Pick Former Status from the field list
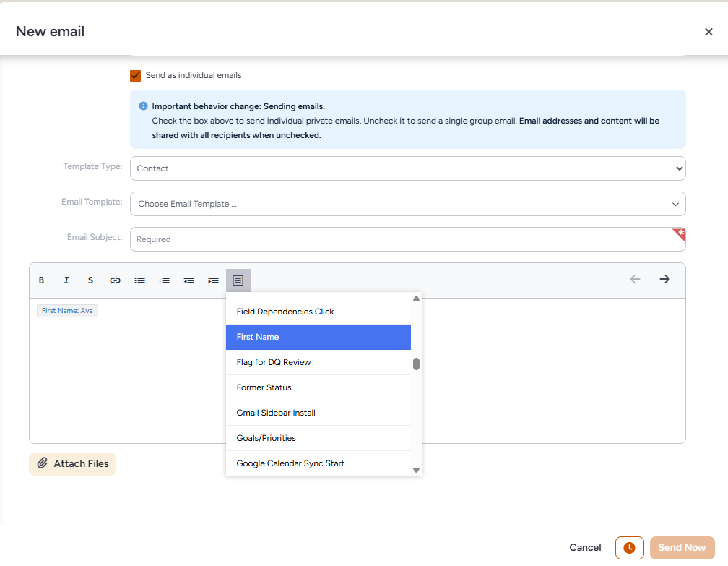 coord(318,387)
